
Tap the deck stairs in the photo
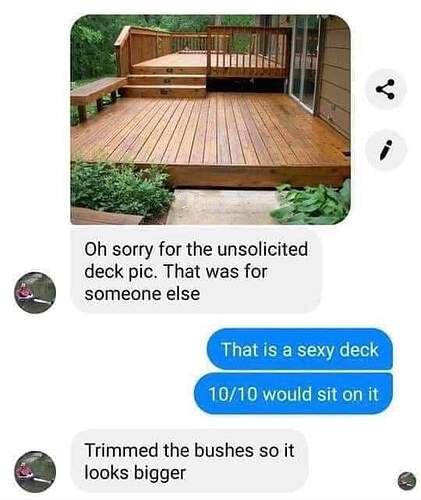167,82
